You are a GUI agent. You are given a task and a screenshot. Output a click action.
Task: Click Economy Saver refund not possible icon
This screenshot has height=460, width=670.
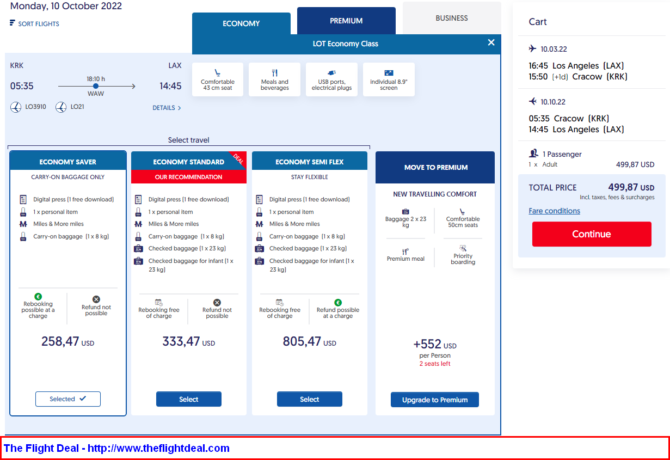pos(96,299)
